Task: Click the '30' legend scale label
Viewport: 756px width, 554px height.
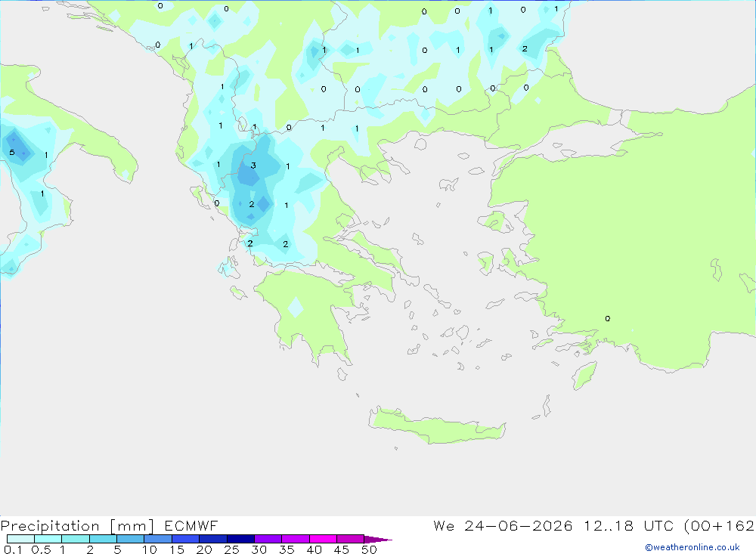Action: pyautogui.click(x=259, y=549)
